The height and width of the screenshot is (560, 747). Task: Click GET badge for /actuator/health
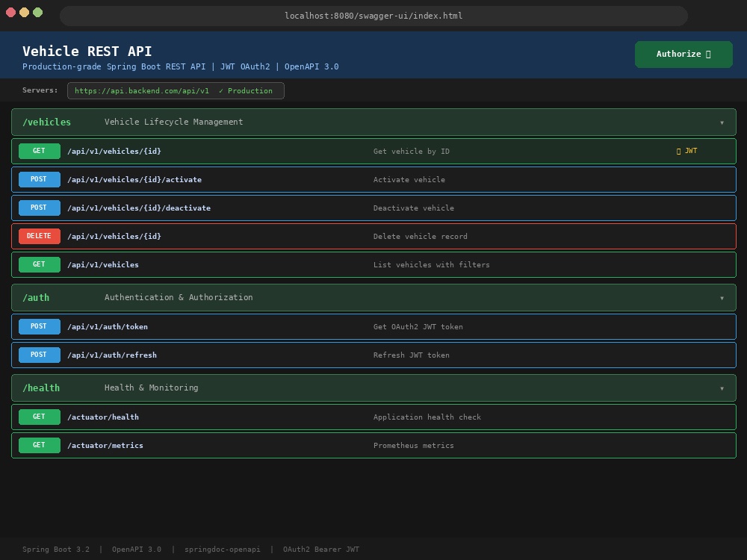(x=39, y=417)
